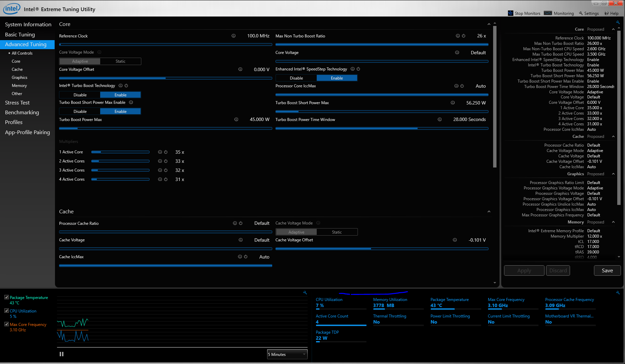Image resolution: width=625 pixels, height=364 pixels.
Task: Click Turbo Boost Short Power Max info icon
Action: (x=453, y=103)
